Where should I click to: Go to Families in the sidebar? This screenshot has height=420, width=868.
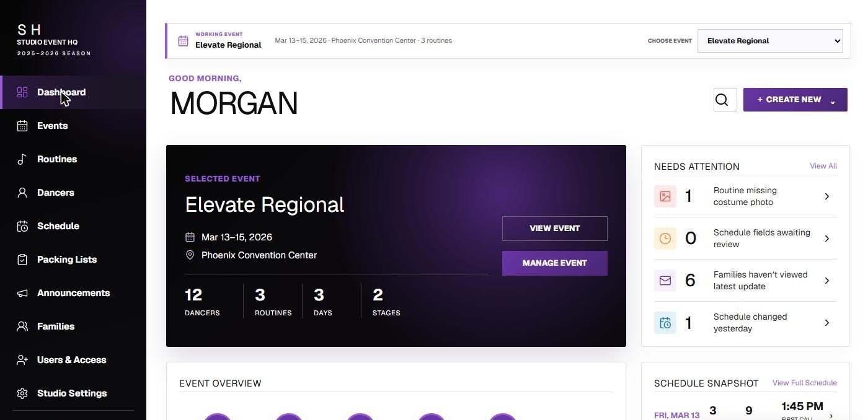(x=73, y=326)
